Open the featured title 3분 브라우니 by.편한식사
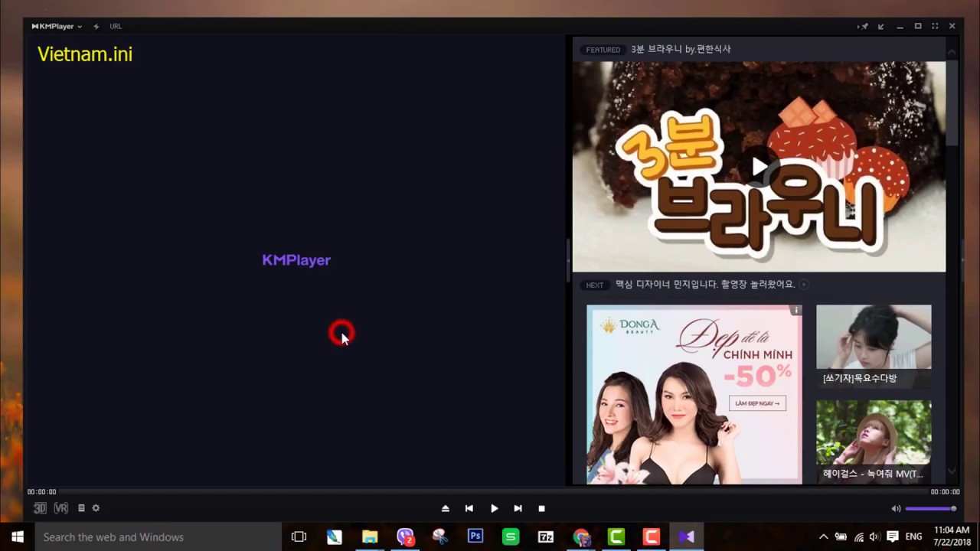 pyautogui.click(x=681, y=49)
